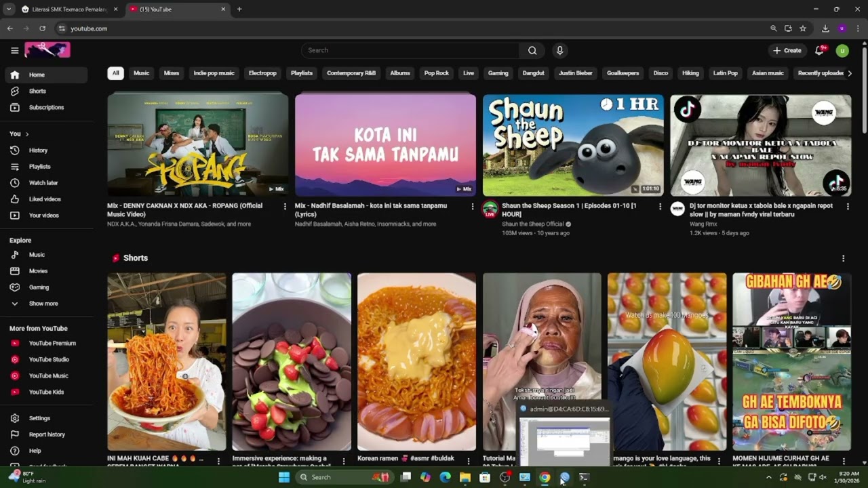Go to Home in the sidebar
Viewport: 868px width, 488px height.
(46, 75)
